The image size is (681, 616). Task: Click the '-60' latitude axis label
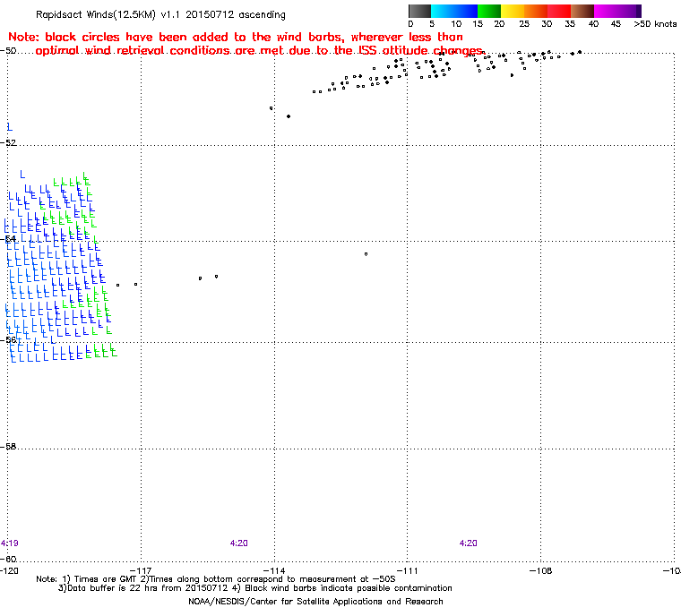coord(9,559)
